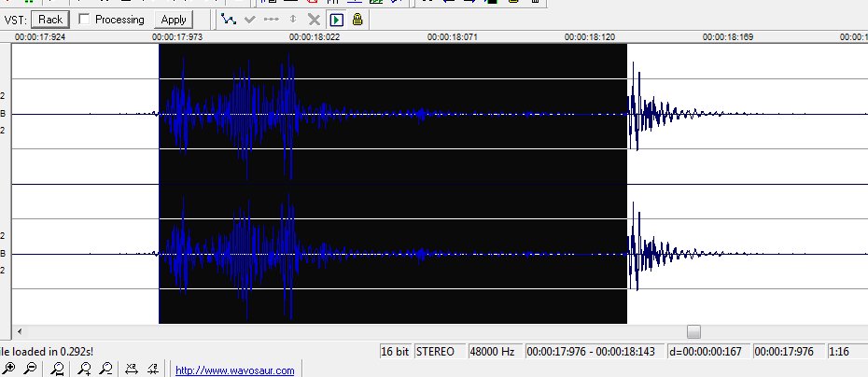
Task: Click the Apply button
Action: (174, 20)
